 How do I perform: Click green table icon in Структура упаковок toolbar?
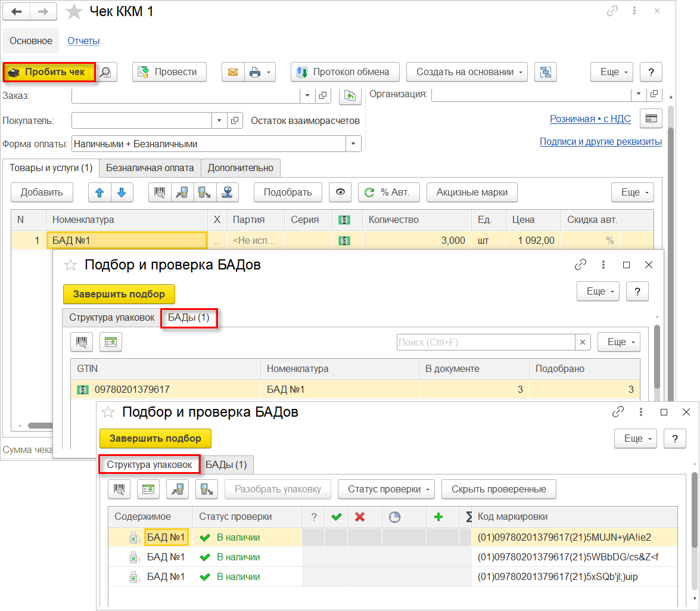point(148,489)
